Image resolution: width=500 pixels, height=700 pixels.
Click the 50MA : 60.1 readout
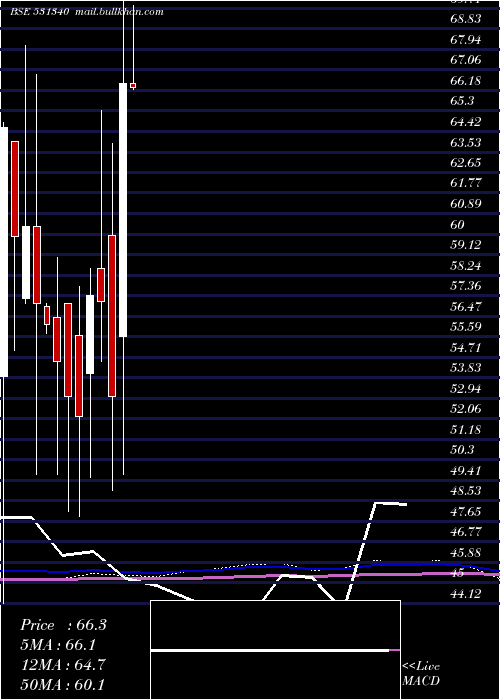click(x=63, y=684)
